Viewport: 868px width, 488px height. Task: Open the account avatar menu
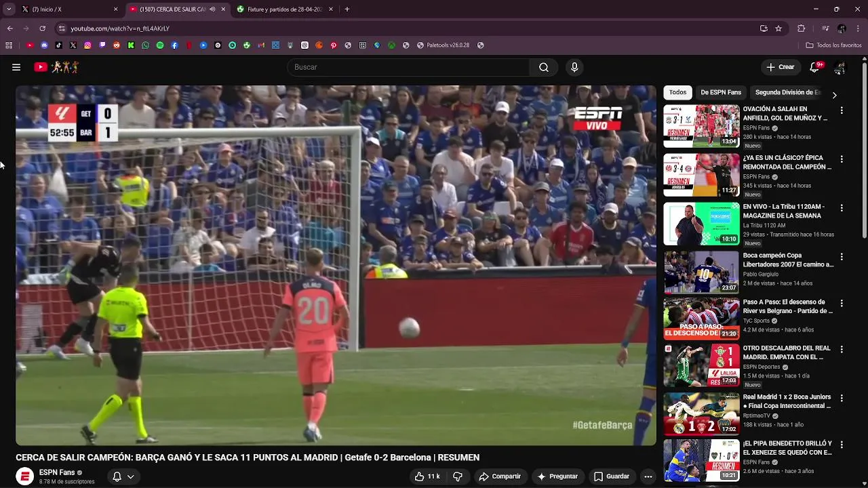(840, 68)
